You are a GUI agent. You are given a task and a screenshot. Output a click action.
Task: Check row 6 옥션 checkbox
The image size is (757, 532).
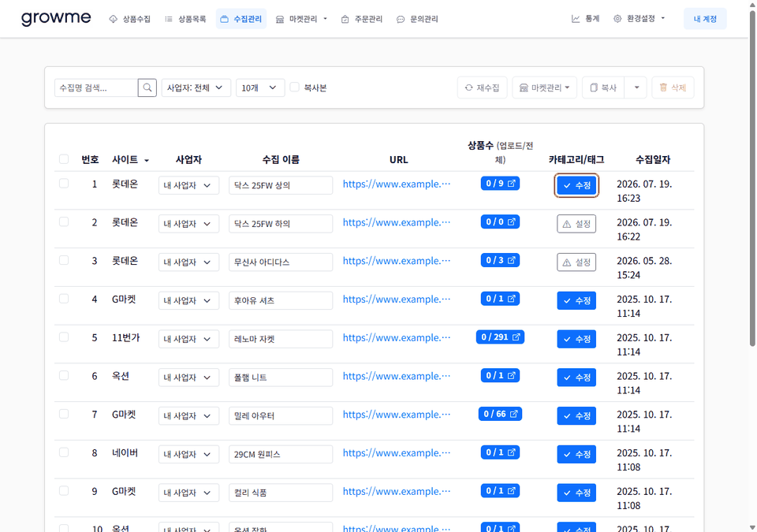click(64, 376)
